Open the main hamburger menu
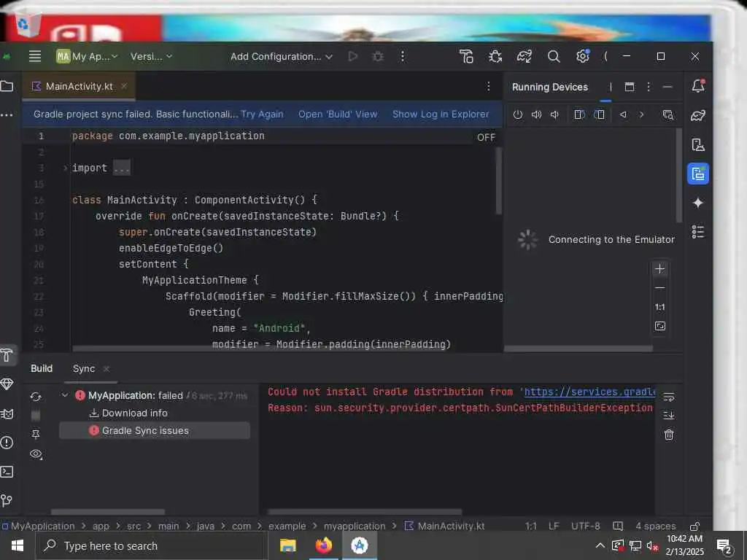This screenshot has width=747, height=560. click(x=35, y=56)
